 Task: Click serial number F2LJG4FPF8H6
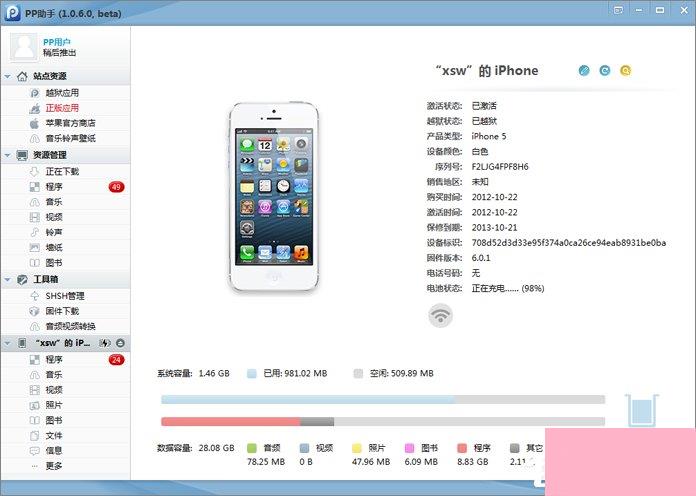[500, 167]
